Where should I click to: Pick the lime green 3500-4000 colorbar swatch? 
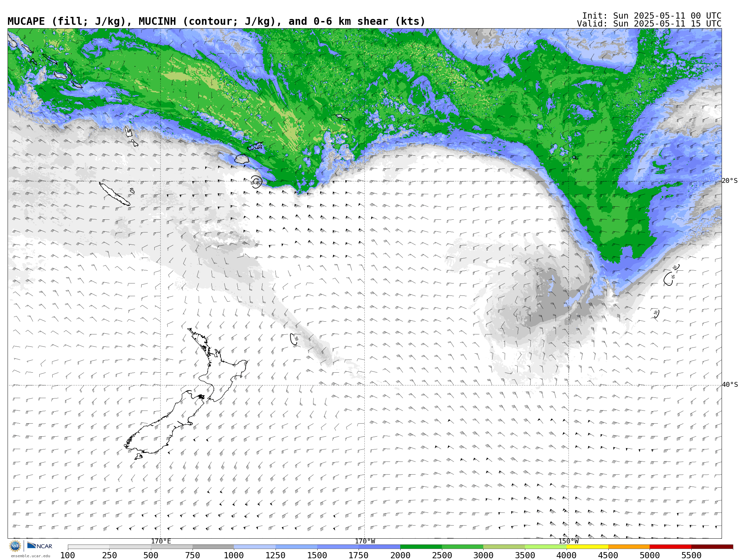[x=546, y=547]
